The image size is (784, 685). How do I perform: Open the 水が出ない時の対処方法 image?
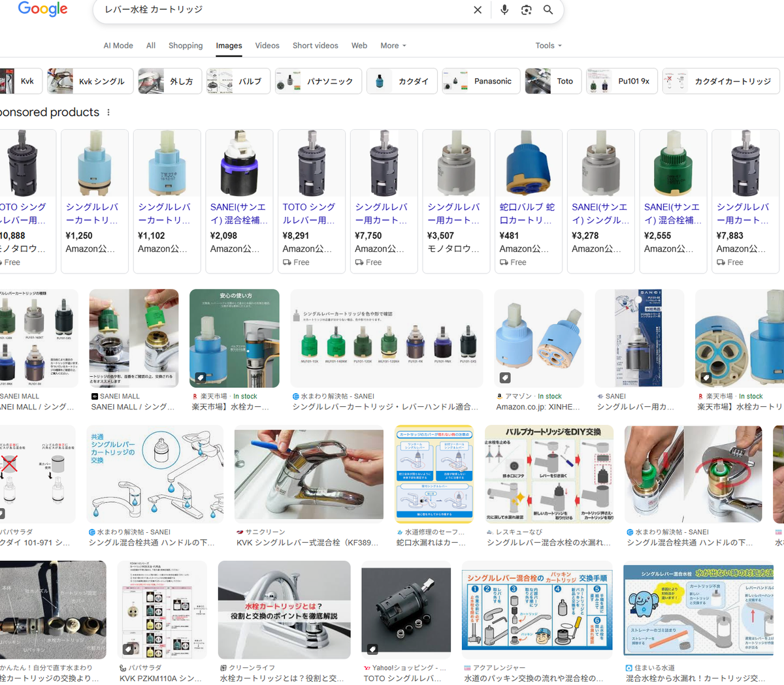[698, 610]
